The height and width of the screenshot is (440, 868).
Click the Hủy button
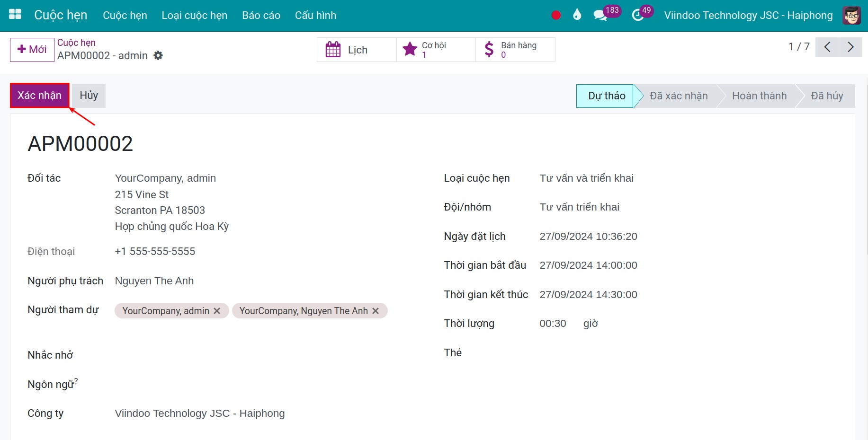coord(89,96)
